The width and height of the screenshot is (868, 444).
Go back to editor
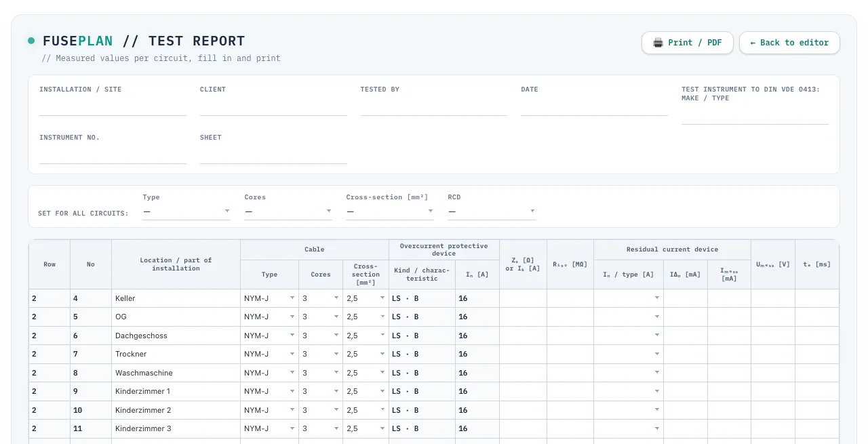pos(789,43)
